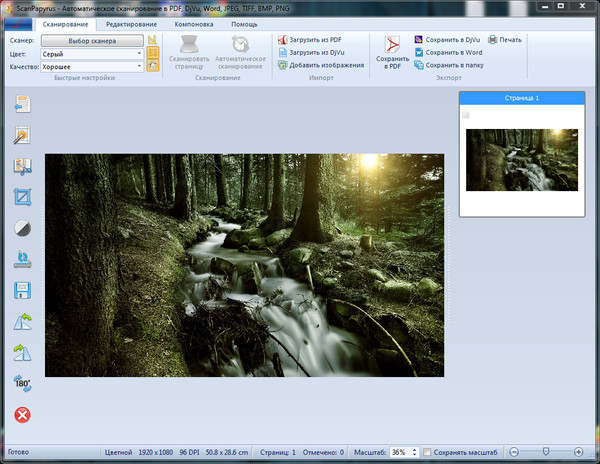Click the crop tool in left sidebar

(x=22, y=197)
